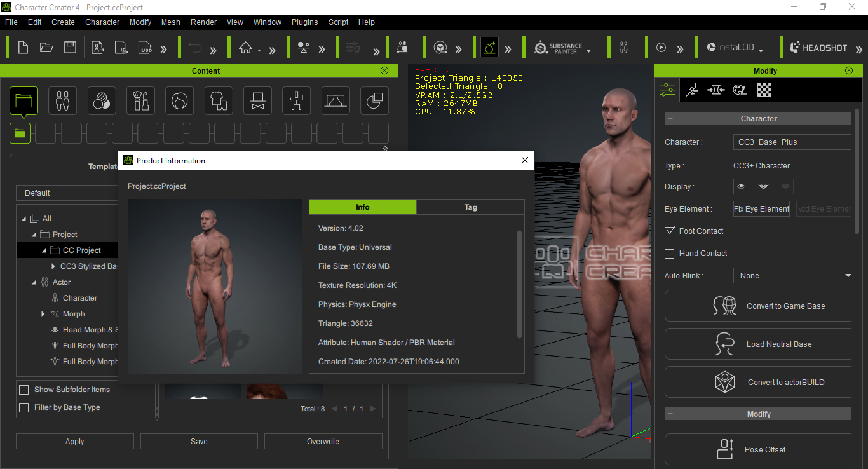Screen dimensions: 868x469
Task: Click the Modify panel vertical scrollbar
Action: pos(857,172)
